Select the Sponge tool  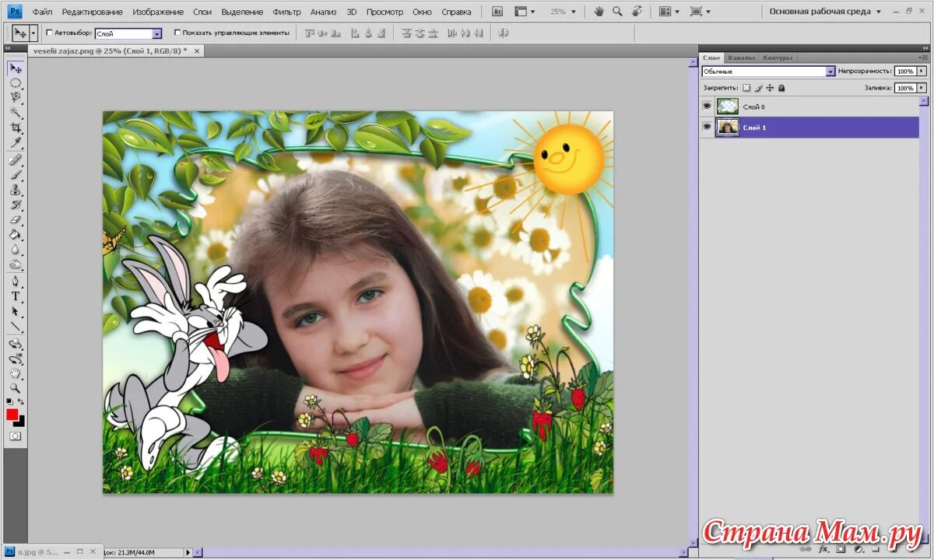[x=15, y=264]
